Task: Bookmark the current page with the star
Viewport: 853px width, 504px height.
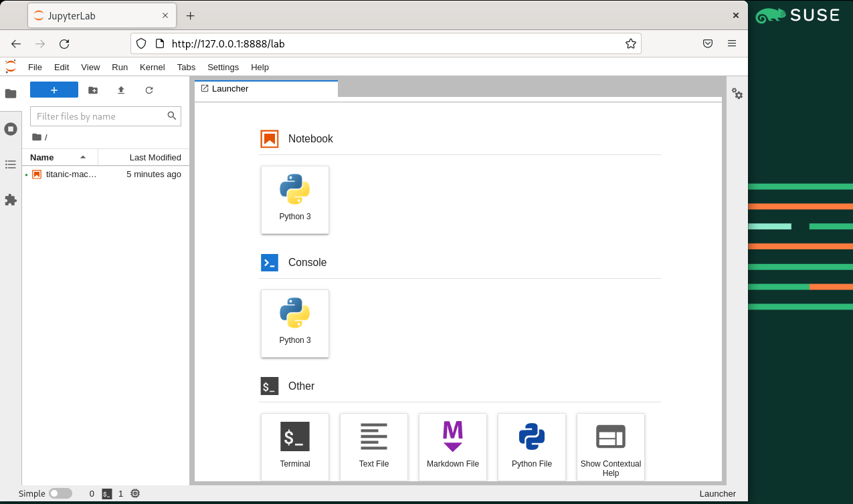Action: (630, 43)
